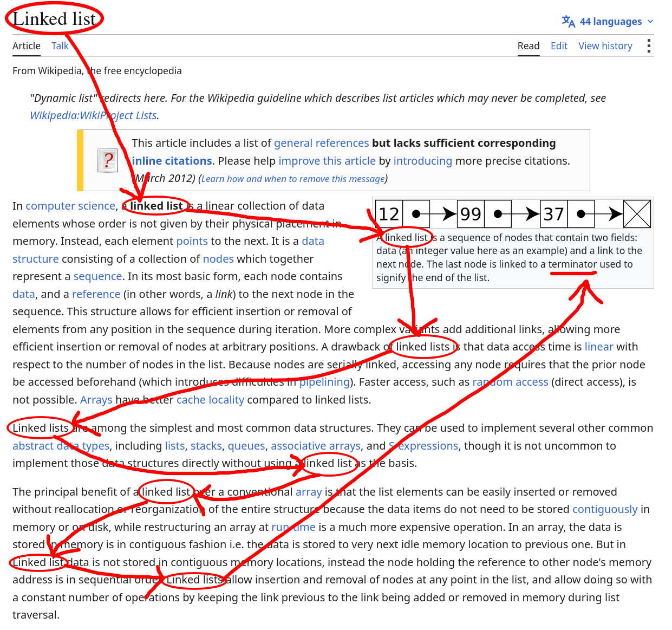The width and height of the screenshot is (672, 630).
Task: Open the Wikipedia:WikiProject Lists link
Action: (x=93, y=115)
